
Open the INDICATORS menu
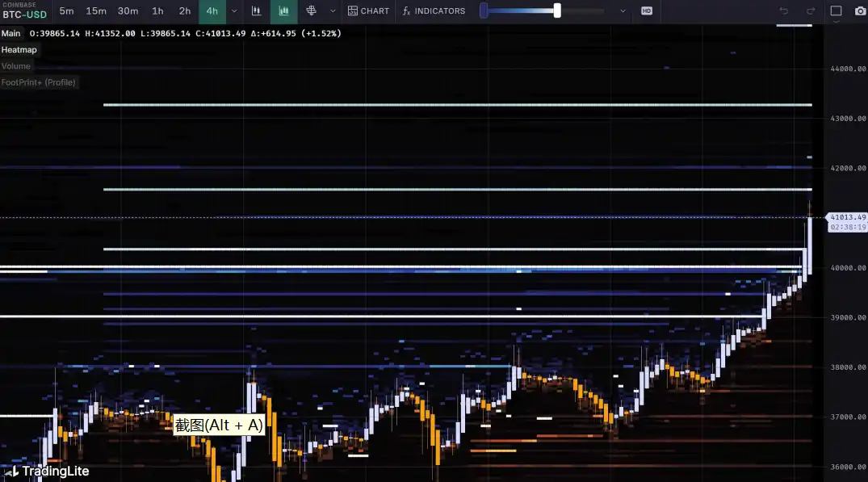pyautogui.click(x=434, y=11)
